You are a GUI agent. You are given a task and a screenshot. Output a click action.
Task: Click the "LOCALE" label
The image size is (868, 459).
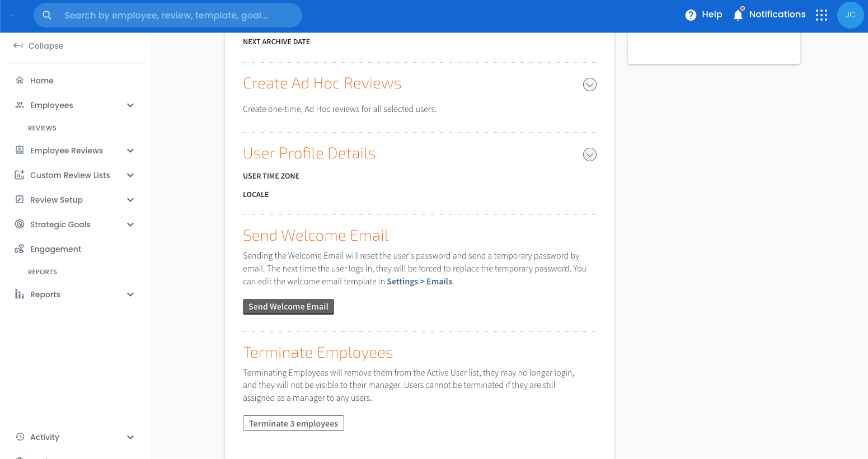pyautogui.click(x=256, y=195)
